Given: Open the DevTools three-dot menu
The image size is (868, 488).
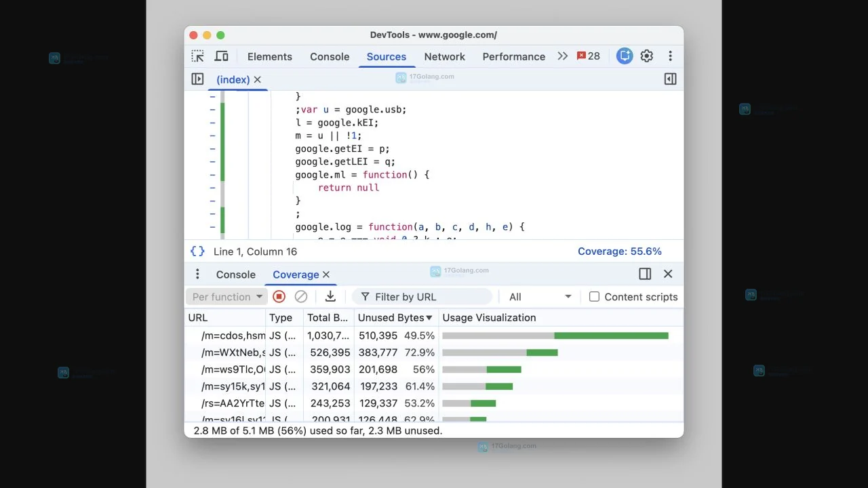Looking at the screenshot, I should [x=670, y=56].
